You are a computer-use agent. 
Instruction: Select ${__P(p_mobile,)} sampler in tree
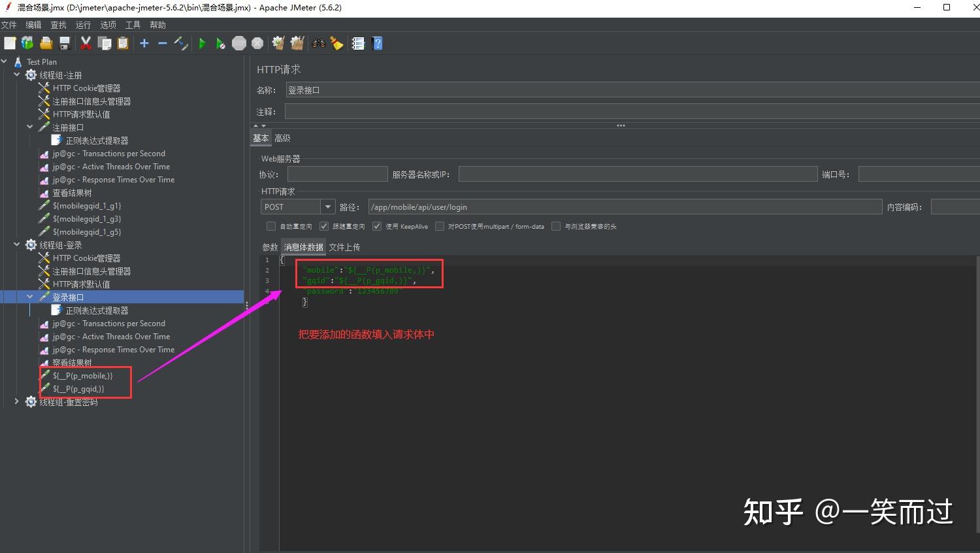click(82, 376)
